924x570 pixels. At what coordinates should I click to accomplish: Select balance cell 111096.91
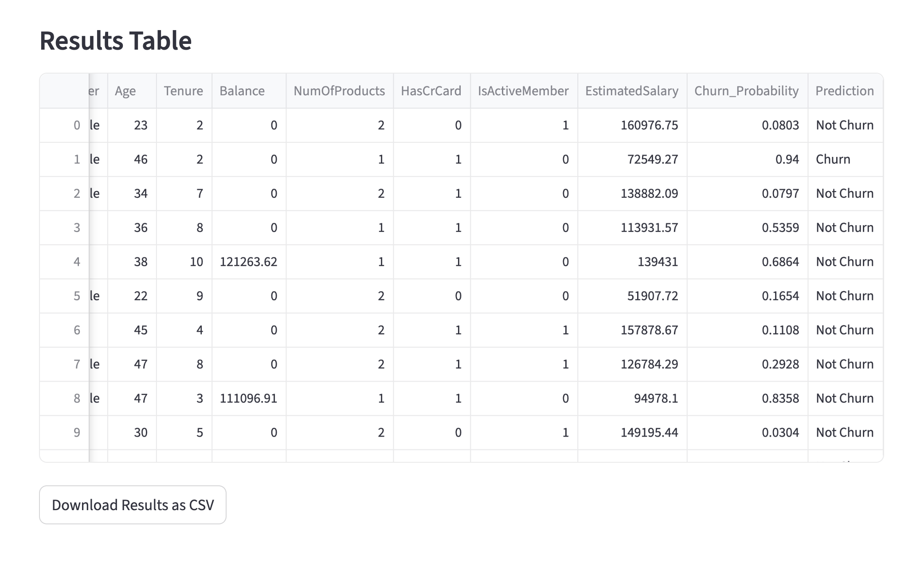[249, 398]
